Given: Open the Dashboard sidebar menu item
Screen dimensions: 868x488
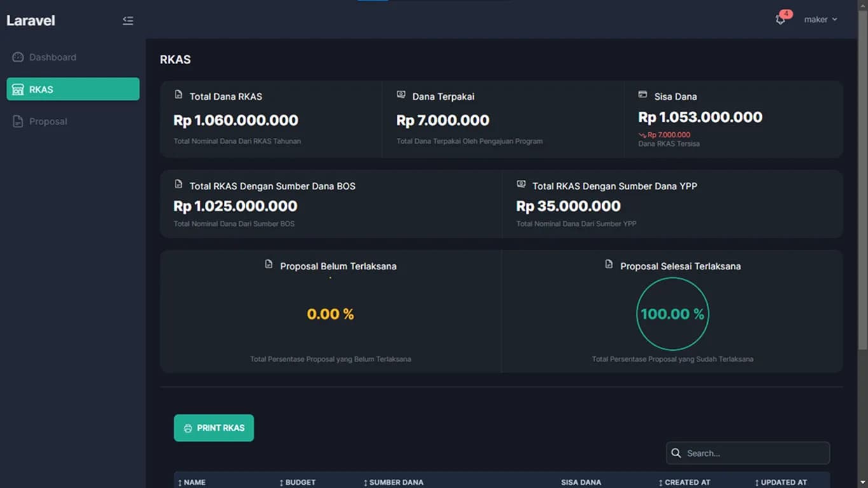Looking at the screenshot, I should tap(53, 57).
